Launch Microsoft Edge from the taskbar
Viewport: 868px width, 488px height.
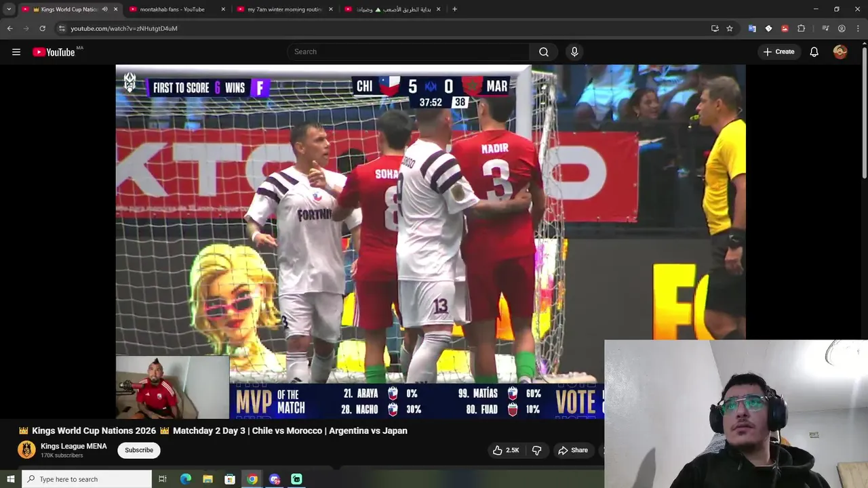[185, 479]
